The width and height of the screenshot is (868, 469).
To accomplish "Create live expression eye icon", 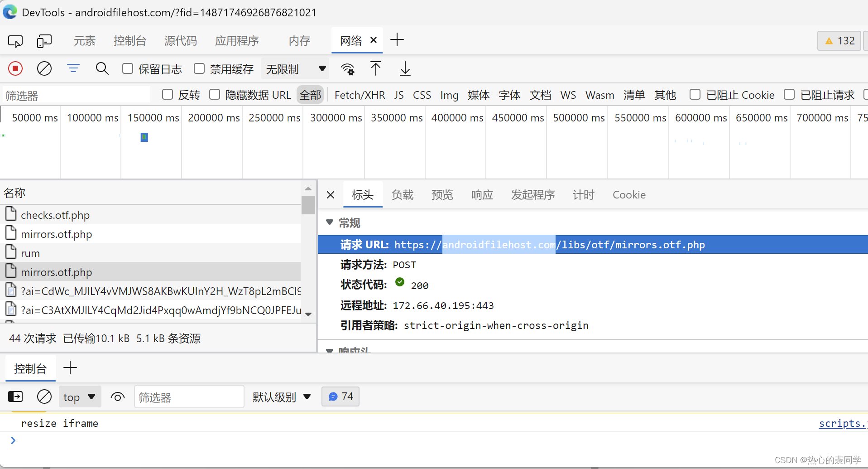I will [x=118, y=397].
